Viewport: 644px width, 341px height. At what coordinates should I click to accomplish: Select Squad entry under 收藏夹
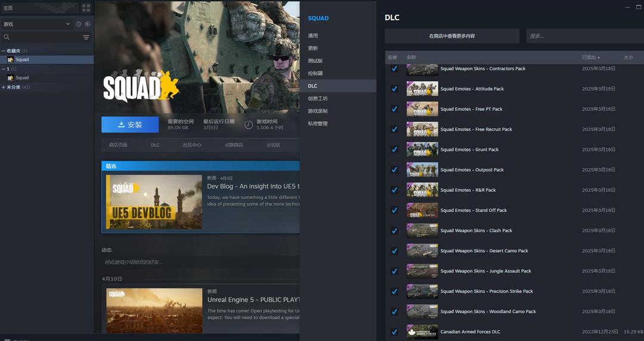(x=47, y=60)
